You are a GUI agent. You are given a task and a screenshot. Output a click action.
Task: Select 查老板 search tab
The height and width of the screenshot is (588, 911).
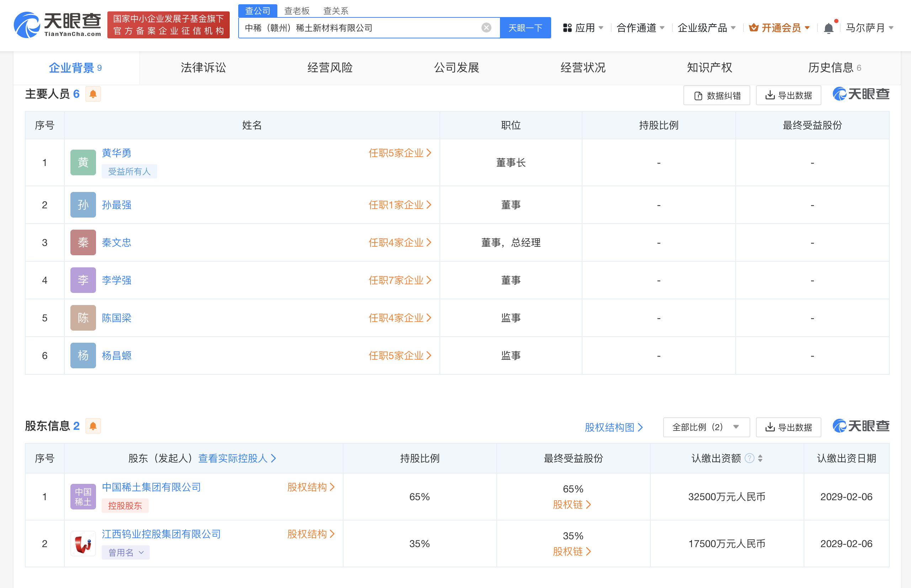tap(297, 11)
